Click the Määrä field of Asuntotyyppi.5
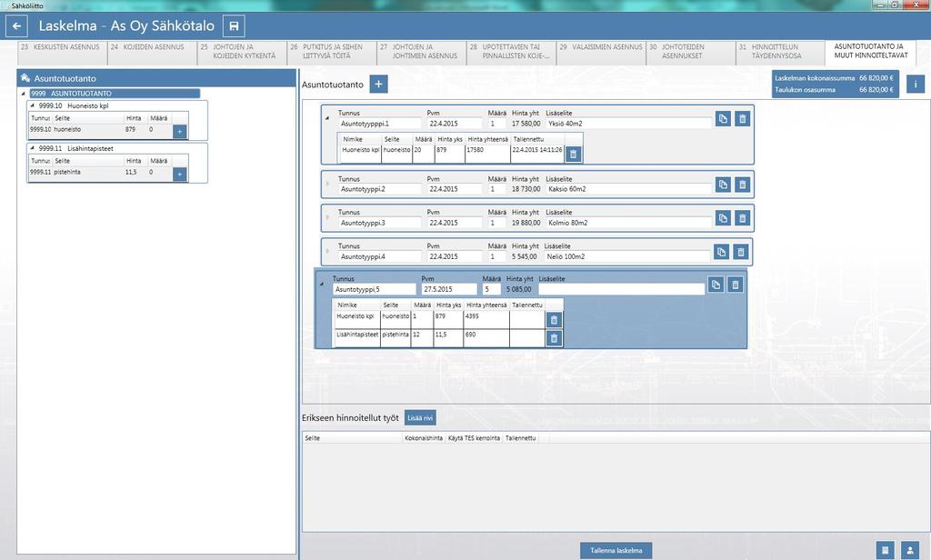 coord(492,289)
